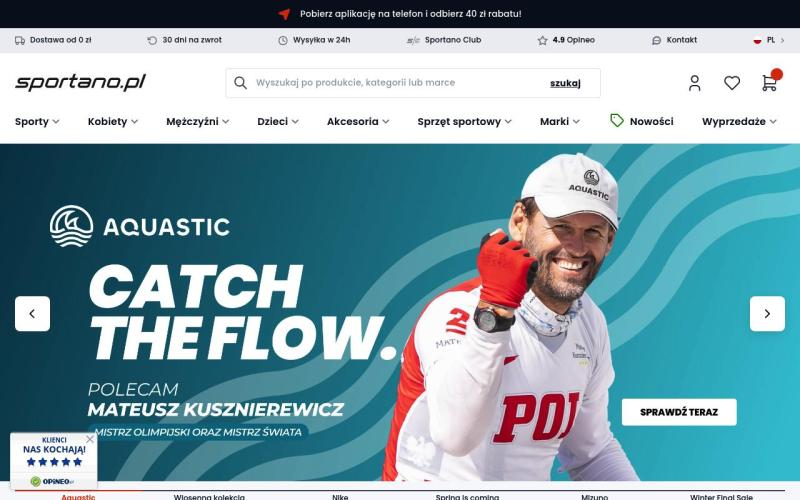Open the Wyprzedaże menu

pyautogui.click(x=739, y=121)
